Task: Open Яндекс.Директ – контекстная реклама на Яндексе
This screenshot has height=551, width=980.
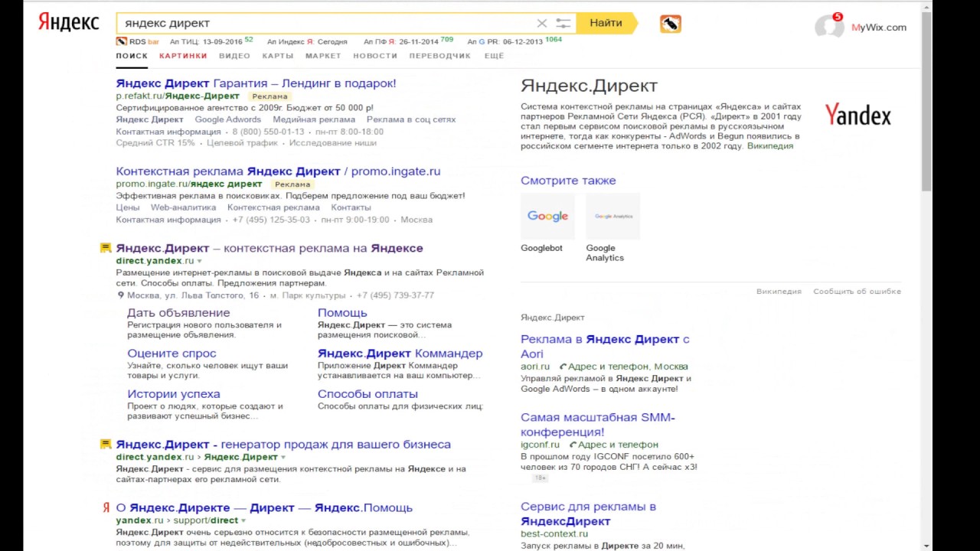Action: tap(269, 248)
